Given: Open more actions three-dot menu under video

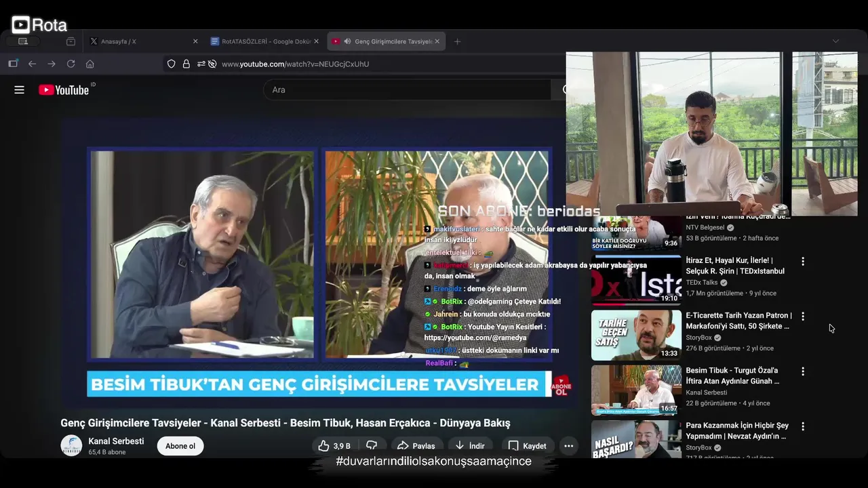Looking at the screenshot, I should 568,446.
